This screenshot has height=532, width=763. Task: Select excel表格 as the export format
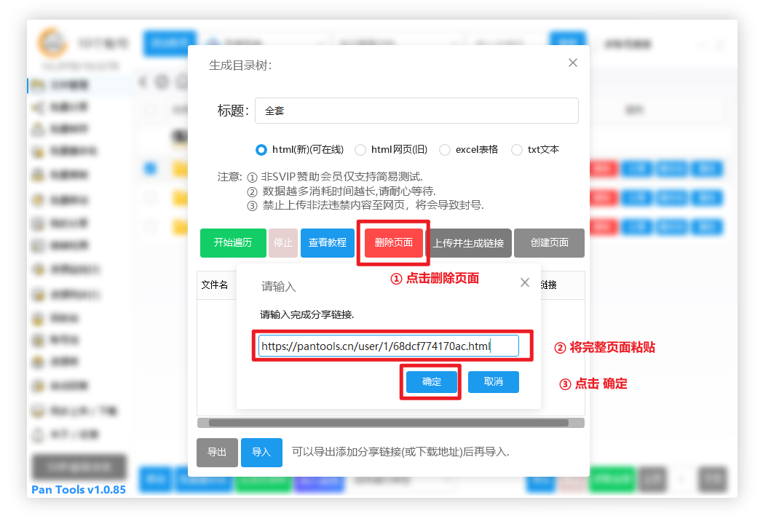(x=445, y=150)
